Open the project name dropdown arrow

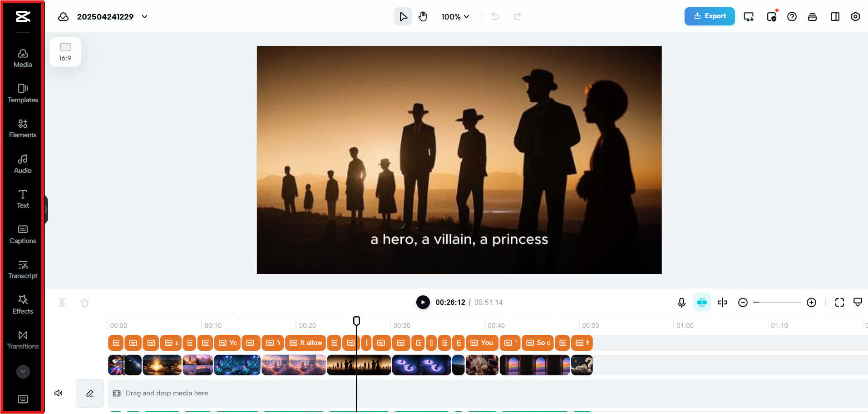[x=145, y=17]
